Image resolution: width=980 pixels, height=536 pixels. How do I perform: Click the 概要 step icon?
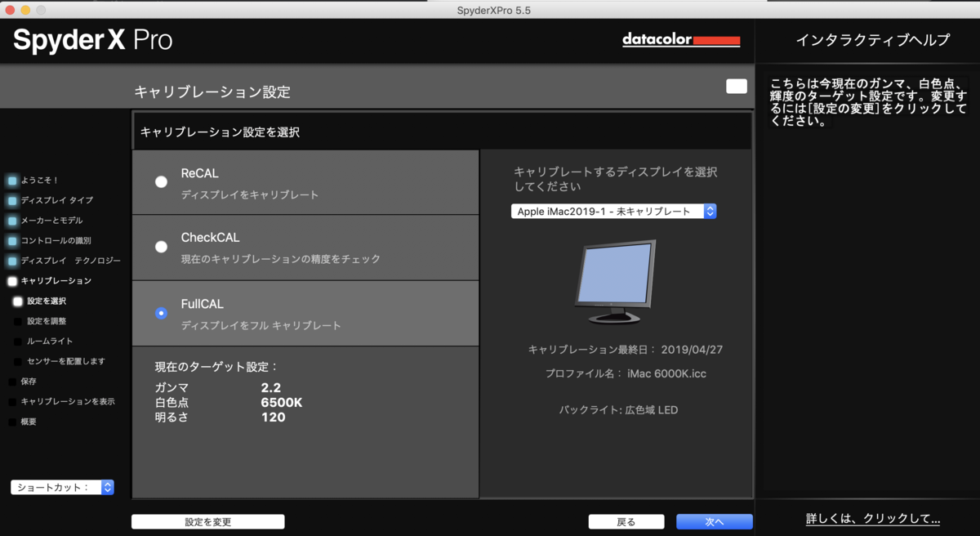(11, 422)
